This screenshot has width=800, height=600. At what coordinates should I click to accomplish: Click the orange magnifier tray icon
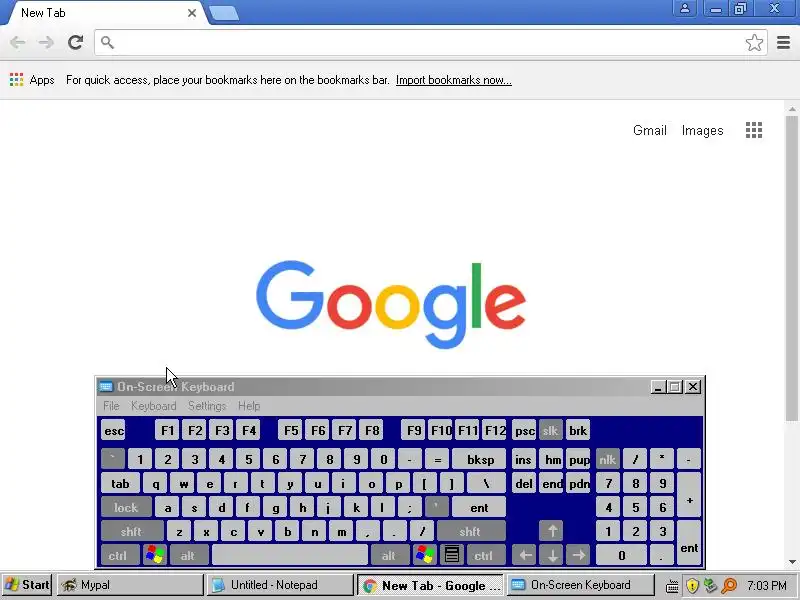click(730, 585)
